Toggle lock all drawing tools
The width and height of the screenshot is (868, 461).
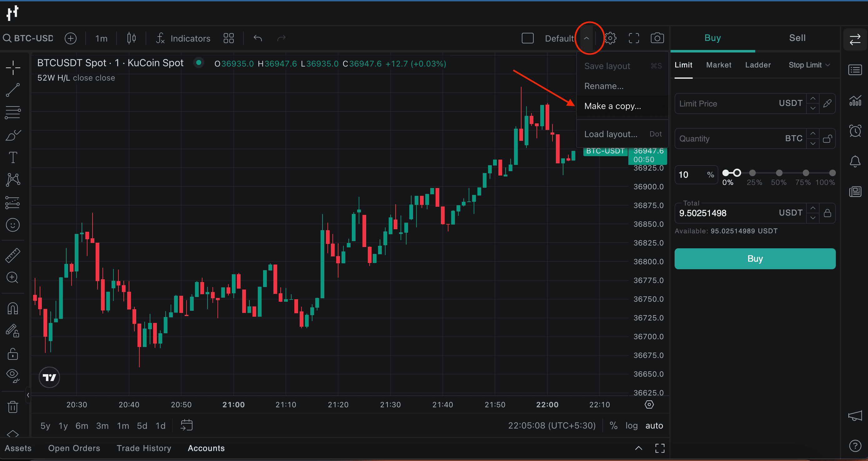click(x=13, y=354)
